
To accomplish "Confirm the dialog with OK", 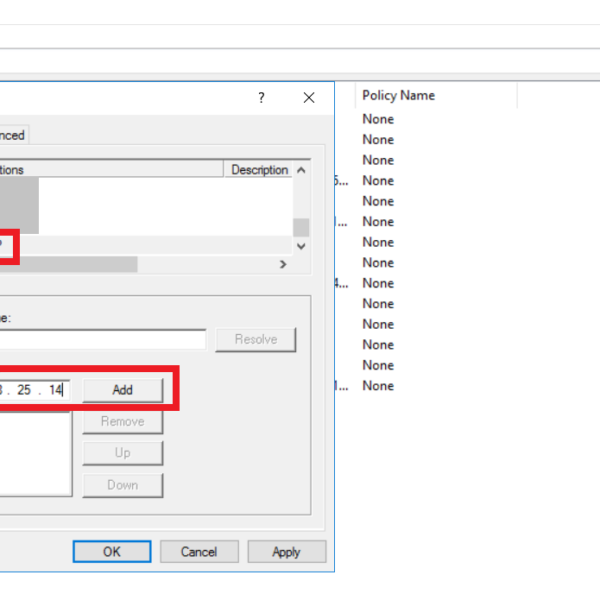I will 111,552.
